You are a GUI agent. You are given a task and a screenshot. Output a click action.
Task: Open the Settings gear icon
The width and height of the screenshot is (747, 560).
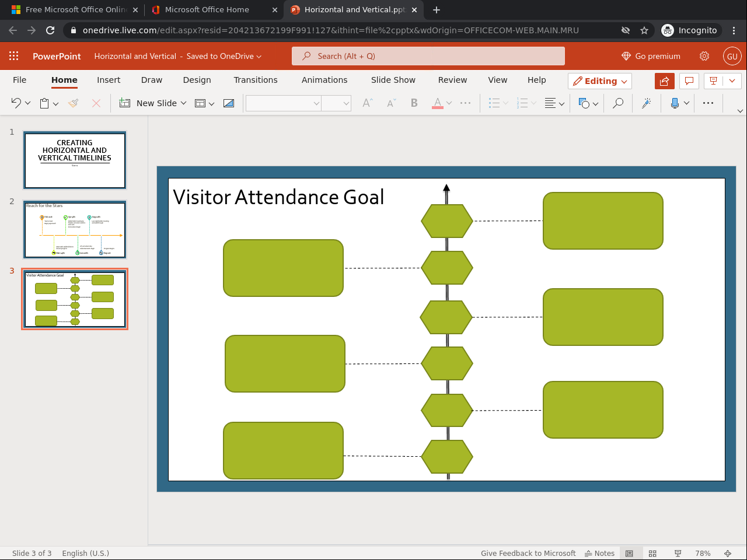tap(704, 56)
